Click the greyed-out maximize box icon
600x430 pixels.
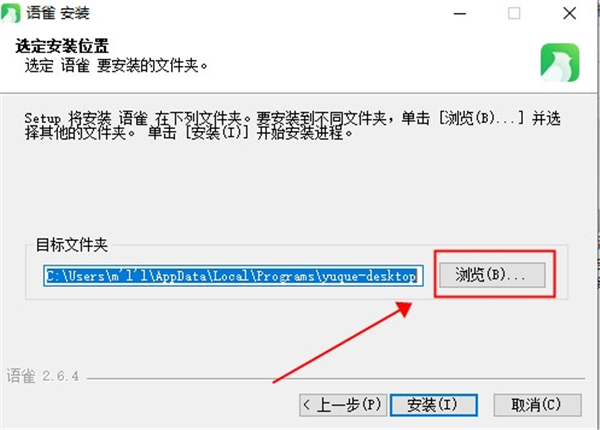(514, 14)
